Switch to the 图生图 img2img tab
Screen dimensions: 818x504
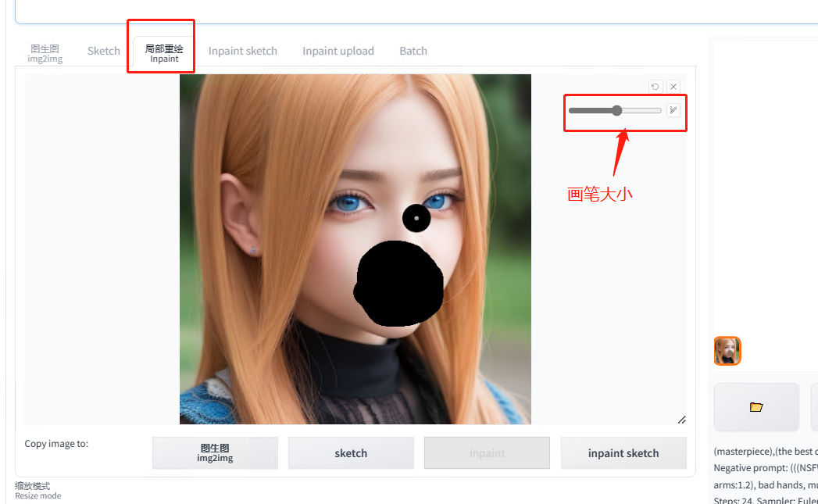click(x=45, y=52)
